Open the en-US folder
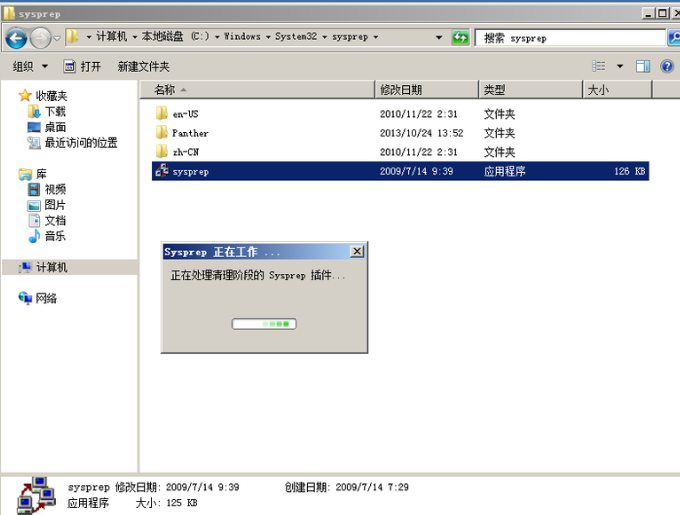This screenshot has height=515, width=680. click(x=185, y=114)
